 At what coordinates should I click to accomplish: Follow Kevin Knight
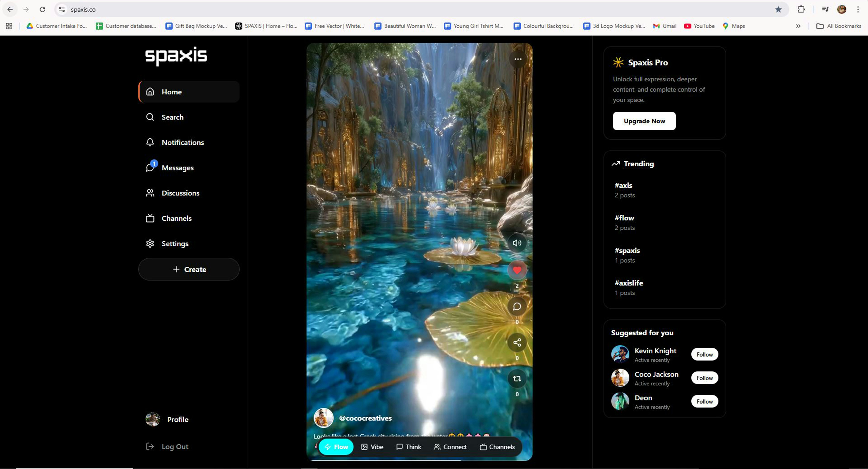[704, 354]
